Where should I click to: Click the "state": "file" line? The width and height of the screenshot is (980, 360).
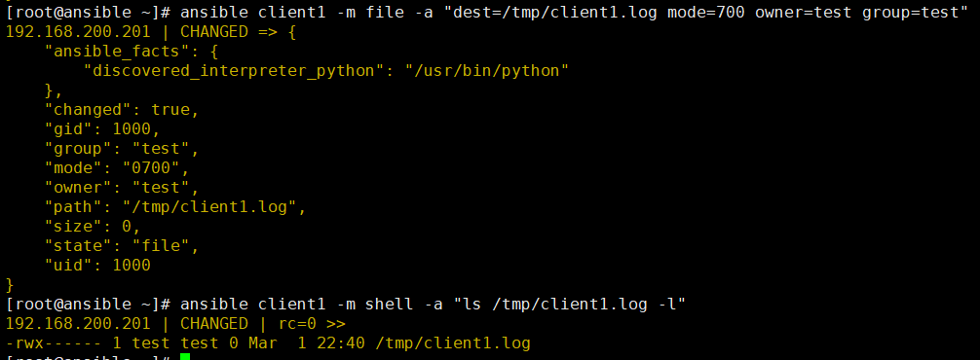pos(122,246)
